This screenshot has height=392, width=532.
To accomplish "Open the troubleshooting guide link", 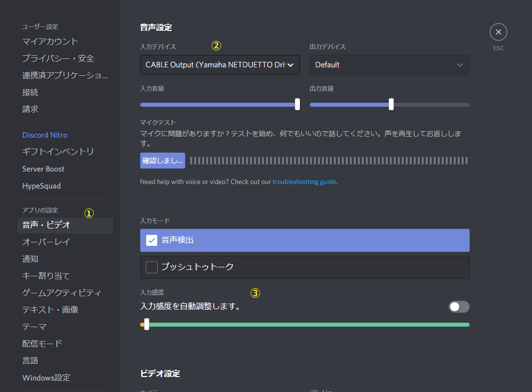I will [304, 182].
